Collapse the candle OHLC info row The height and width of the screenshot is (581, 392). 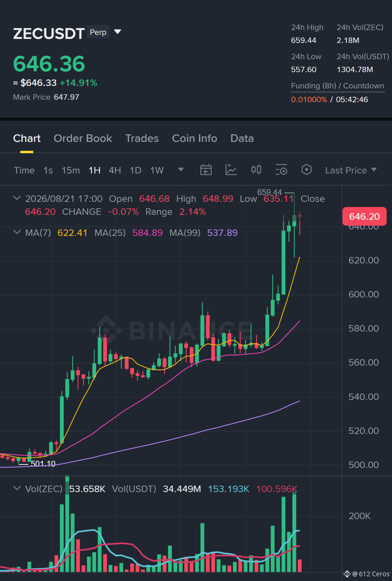click(17, 198)
